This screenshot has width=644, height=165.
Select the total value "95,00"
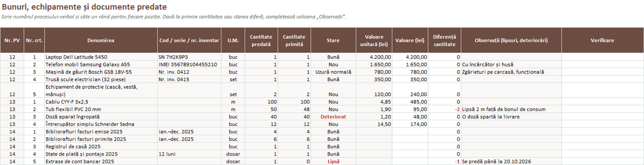tap(410, 109)
